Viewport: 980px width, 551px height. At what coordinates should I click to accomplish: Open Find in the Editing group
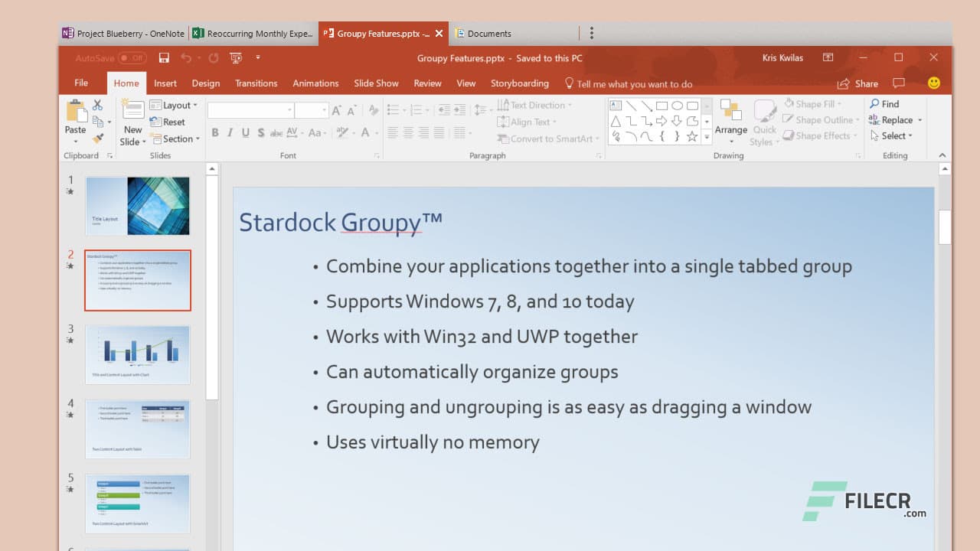887,103
